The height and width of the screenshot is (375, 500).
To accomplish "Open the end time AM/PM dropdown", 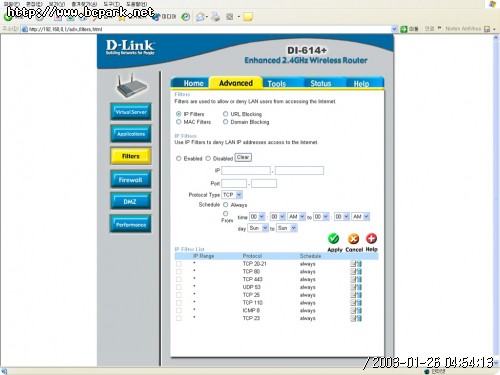I will [x=361, y=217].
